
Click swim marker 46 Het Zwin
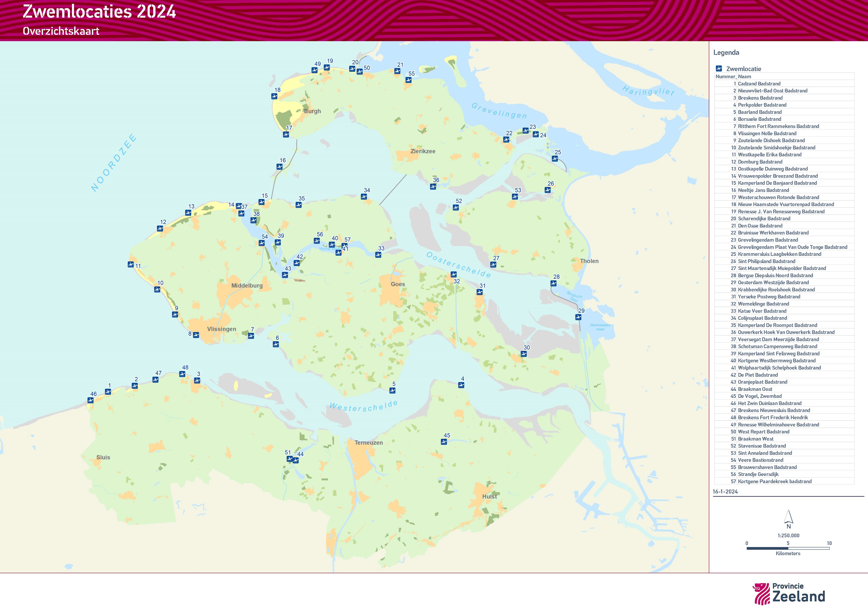coord(90,400)
